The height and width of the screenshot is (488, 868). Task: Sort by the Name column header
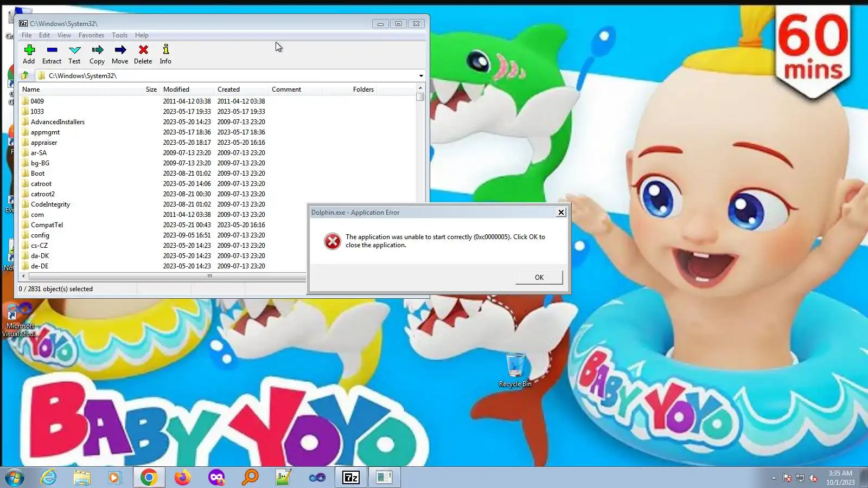point(62,89)
